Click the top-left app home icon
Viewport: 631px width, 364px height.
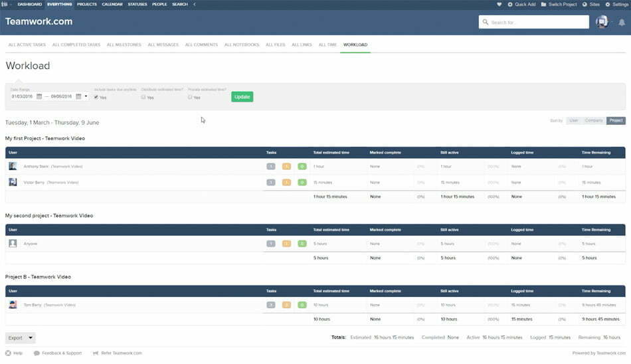click(x=5, y=4)
